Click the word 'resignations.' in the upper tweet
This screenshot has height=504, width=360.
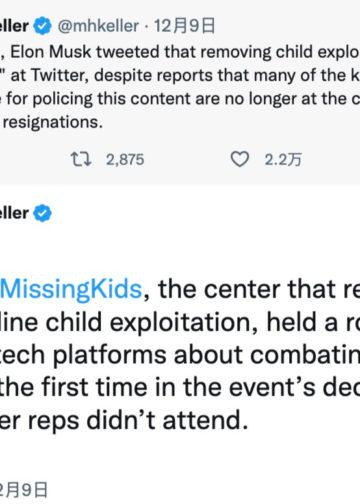[53, 122]
